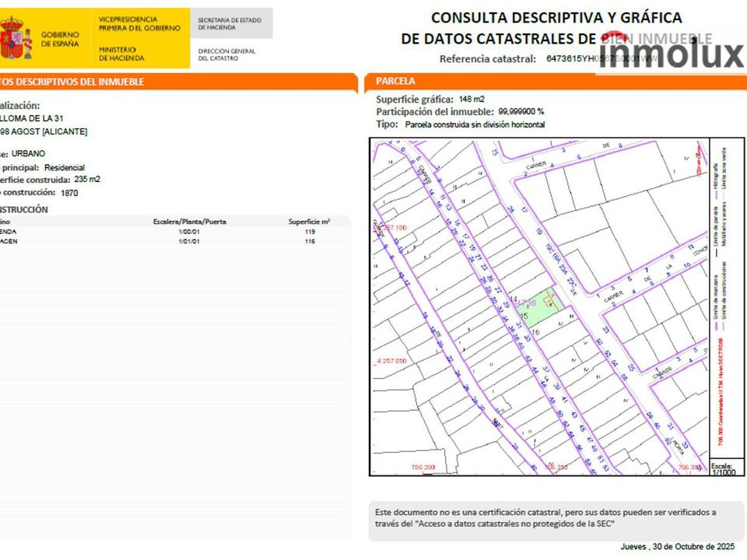
Task: Click the Escalera/Planta/Puerta column header
Action: (190, 222)
